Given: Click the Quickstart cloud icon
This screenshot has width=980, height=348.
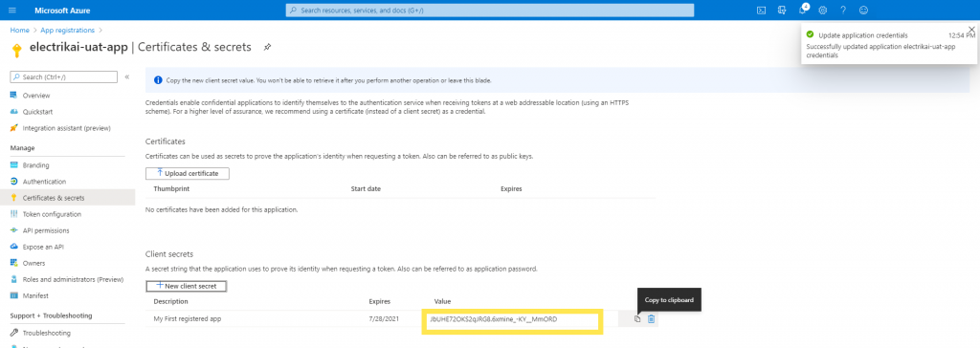Looking at the screenshot, I should coord(13,112).
